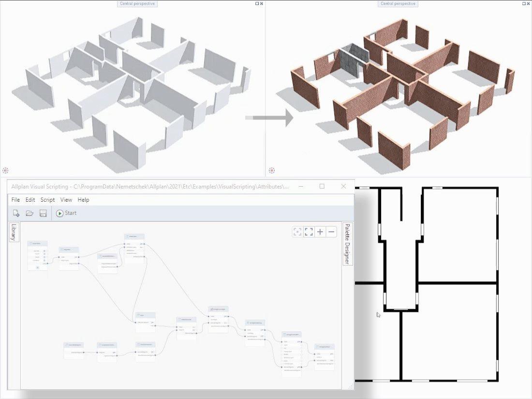Zoom in on the node canvas
The image size is (532, 399).
[320, 232]
